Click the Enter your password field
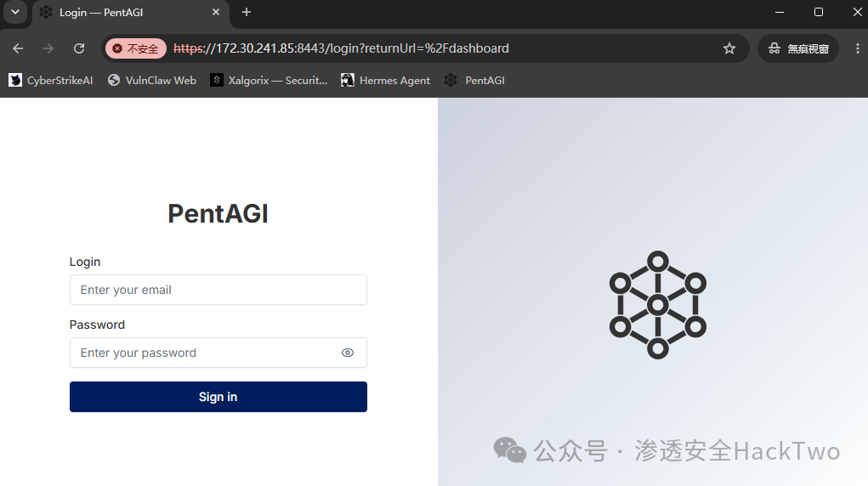 point(218,353)
